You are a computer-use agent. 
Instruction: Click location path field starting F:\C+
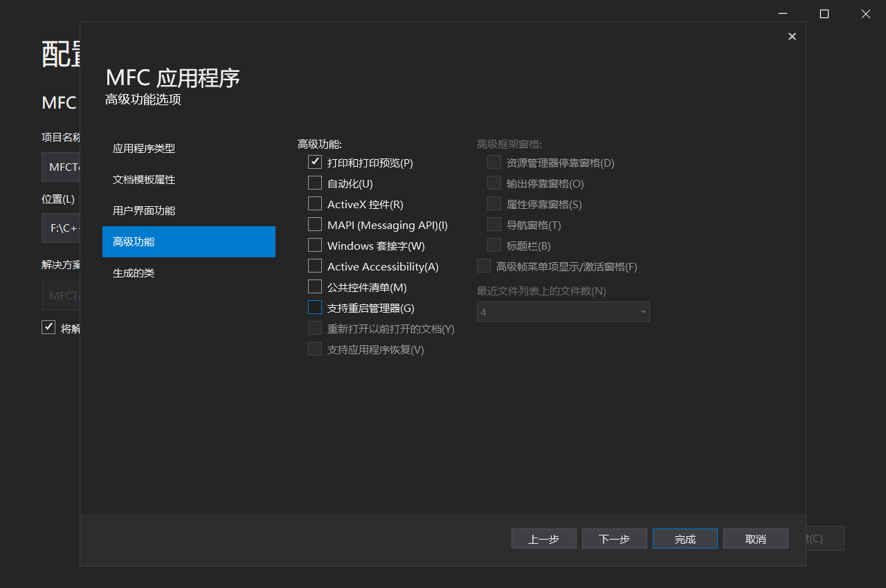point(61,228)
